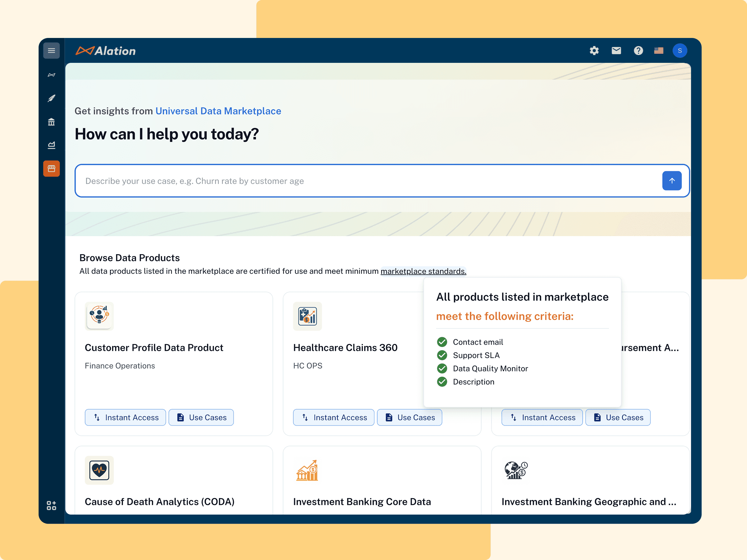747x560 pixels.
Task: Select the governance bank icon in the sidebar
Action: (51, 122)
